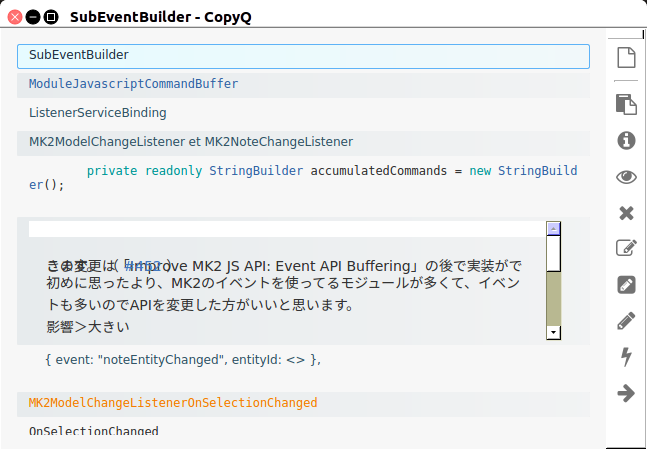Remove the item using the X icon
This screenshot has width=647, height=450.
pos(626,213)
